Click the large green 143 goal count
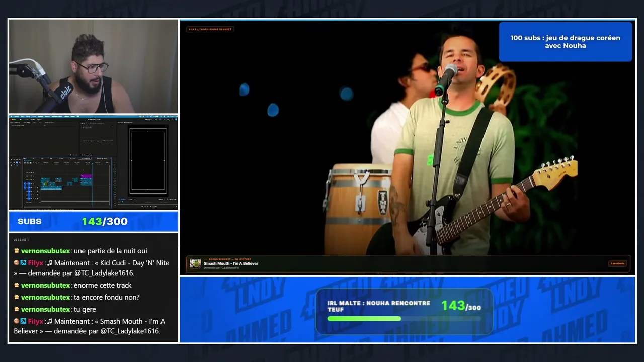The width and height of the screenshot is (644, 362). coord(453,305)
